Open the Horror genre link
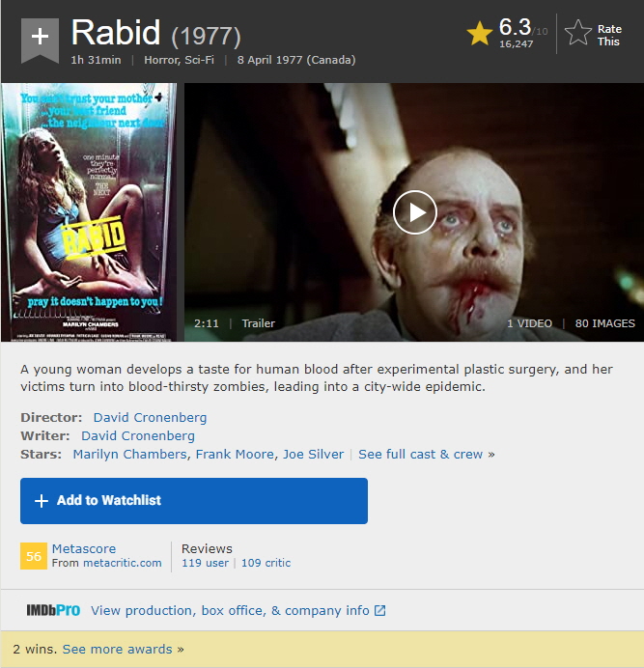 pos(160,60)
